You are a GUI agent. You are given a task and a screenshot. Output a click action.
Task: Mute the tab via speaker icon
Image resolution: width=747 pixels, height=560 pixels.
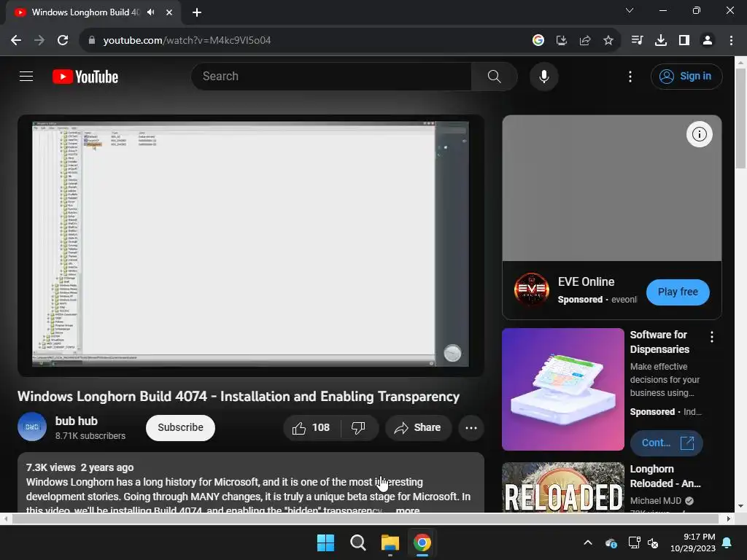click(x=150, y=12)
